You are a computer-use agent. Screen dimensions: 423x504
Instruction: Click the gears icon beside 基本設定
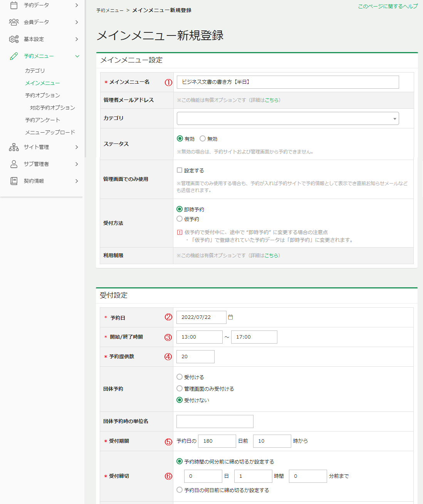[x=14, y=39]
